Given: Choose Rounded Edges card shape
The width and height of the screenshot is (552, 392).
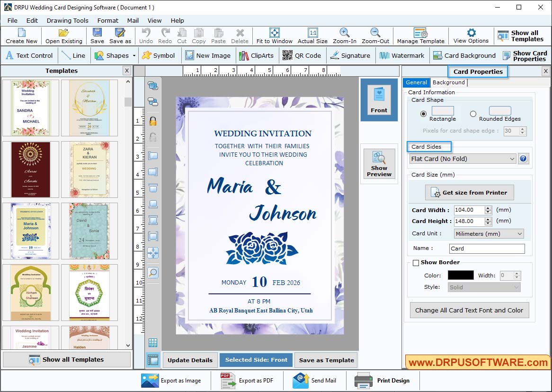Looking at the screenshot, I should [x=473, y=114].
